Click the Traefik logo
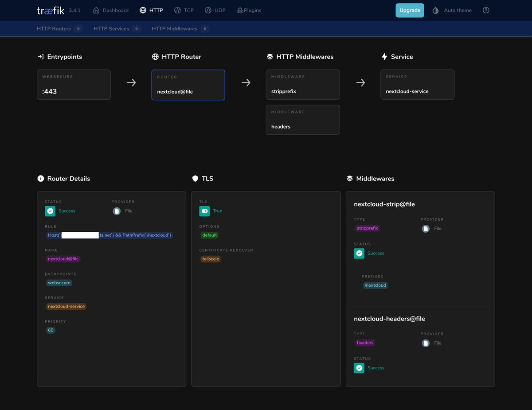532x410 pixels. click(x=51, y=10)
